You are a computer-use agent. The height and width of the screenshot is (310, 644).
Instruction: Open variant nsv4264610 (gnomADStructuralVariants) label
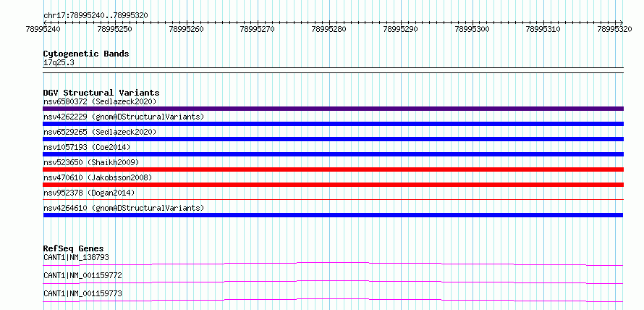pyautogui.click(x=124, y=208)
